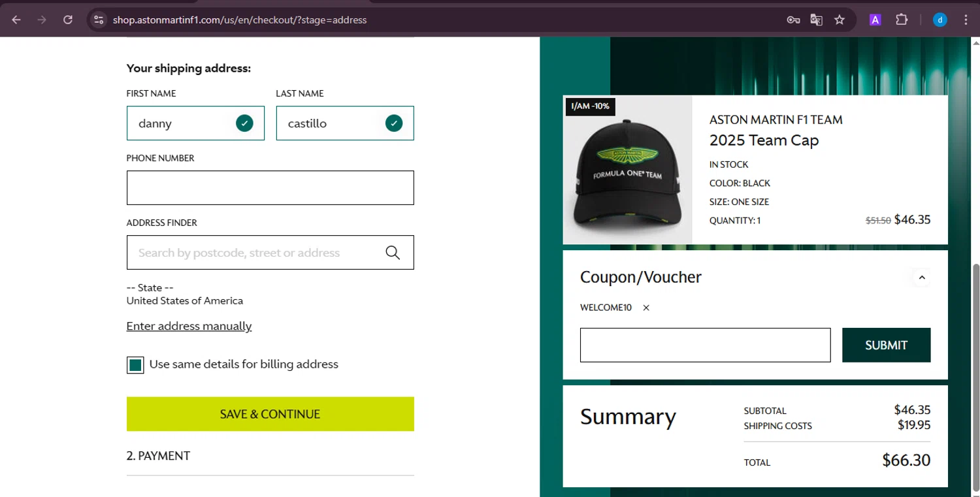Click the ASTON MARTIN F1 TEAM brand text

776,120
